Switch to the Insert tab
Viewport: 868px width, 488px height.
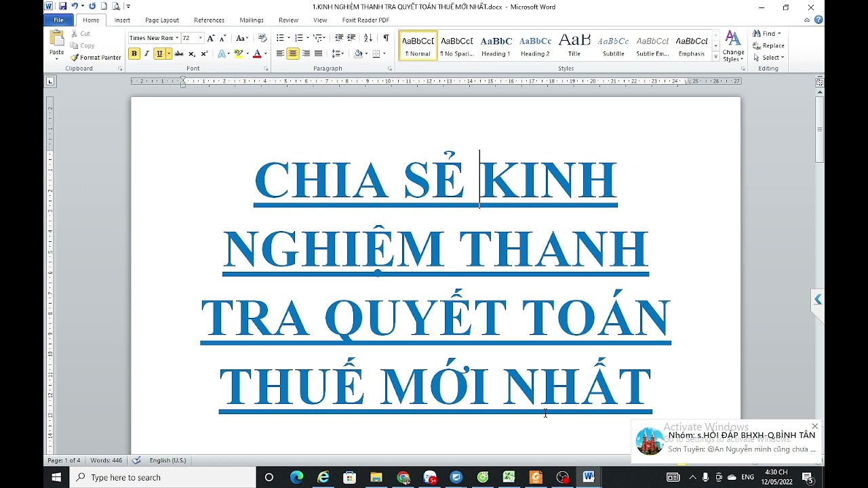(122, 20)
